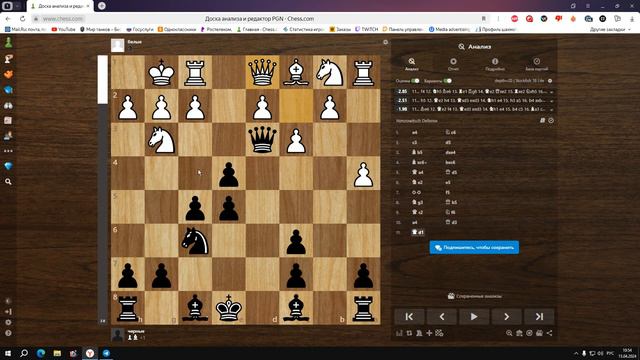
Task: Click the target circle icon in the bottom toolbar
Action: (529, 333)
